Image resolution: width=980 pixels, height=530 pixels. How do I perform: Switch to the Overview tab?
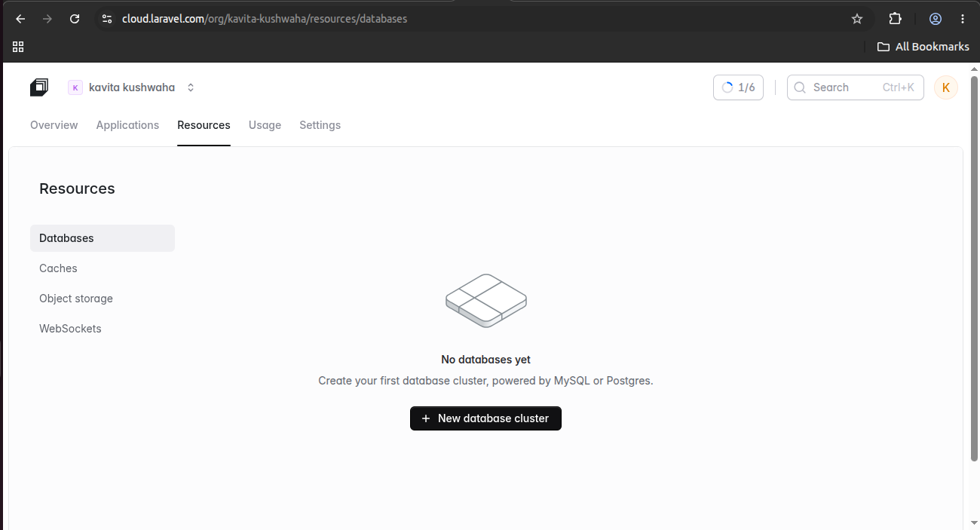point(54,125)
